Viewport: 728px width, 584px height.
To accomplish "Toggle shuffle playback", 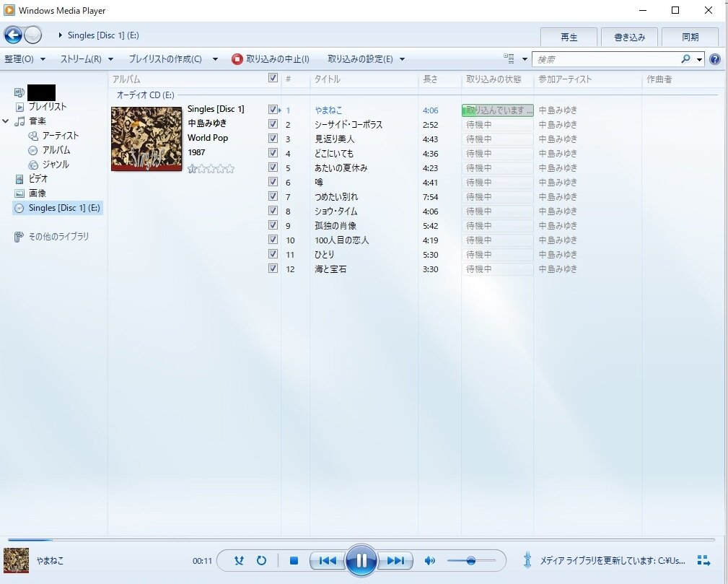I will [239, 561].
